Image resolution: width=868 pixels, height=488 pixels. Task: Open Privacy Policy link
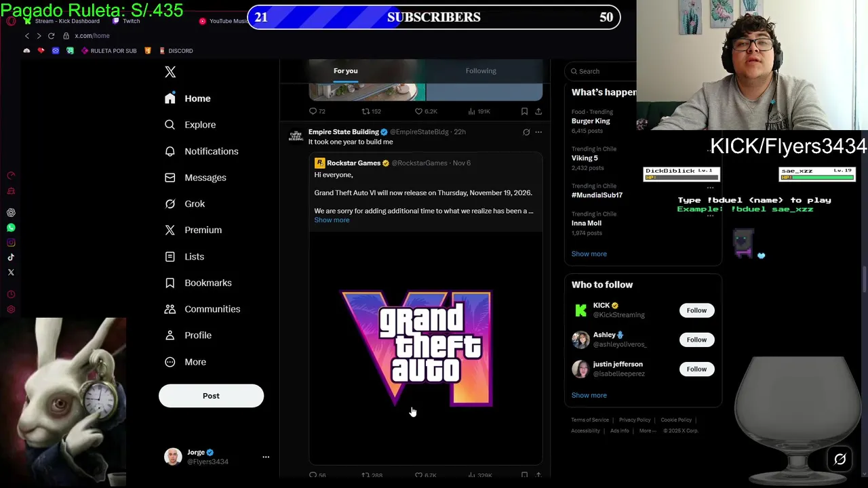[x=635, y=420]
